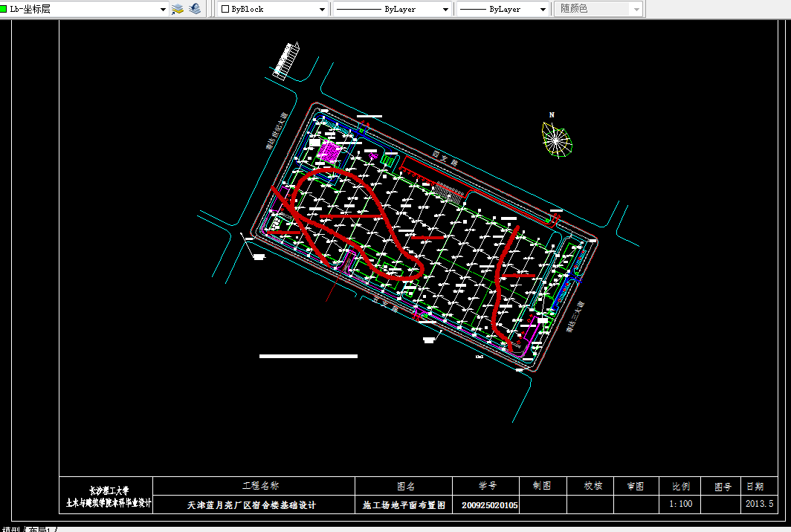Select the white scale bar below the plan
Image resolution: width=791 pixels, height=532 pixels.
tap(309, 356)
